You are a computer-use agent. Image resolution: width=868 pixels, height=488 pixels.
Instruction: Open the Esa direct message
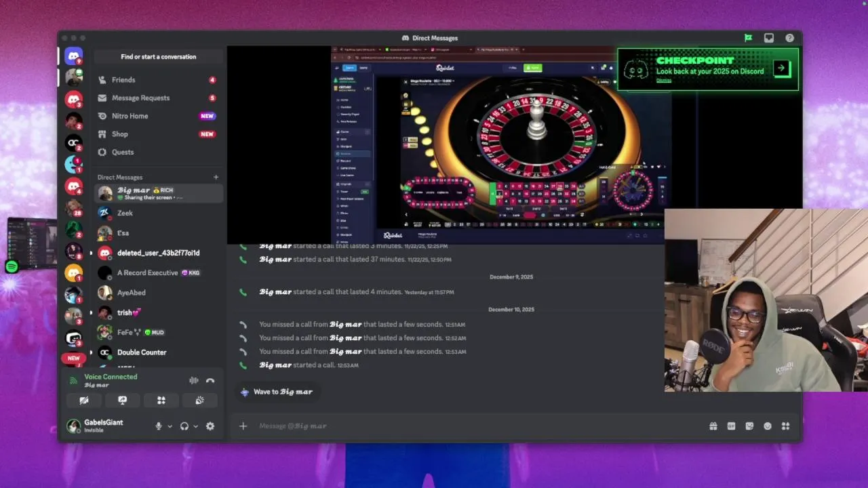click(x=158, y=232)
